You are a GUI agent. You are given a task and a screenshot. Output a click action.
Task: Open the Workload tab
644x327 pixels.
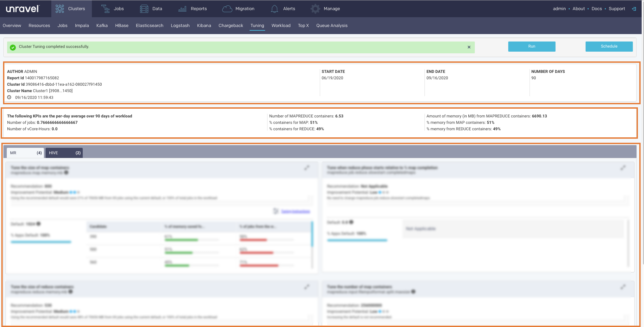(281, 26)
